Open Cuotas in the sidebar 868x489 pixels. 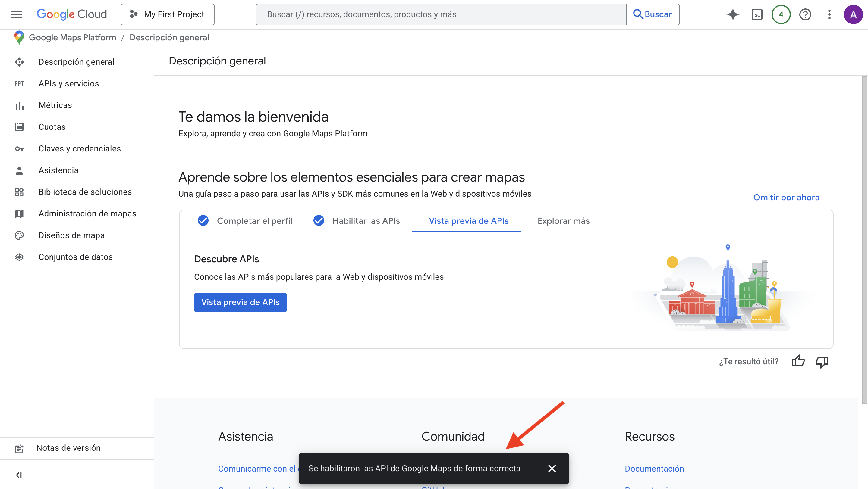[52, 127]
